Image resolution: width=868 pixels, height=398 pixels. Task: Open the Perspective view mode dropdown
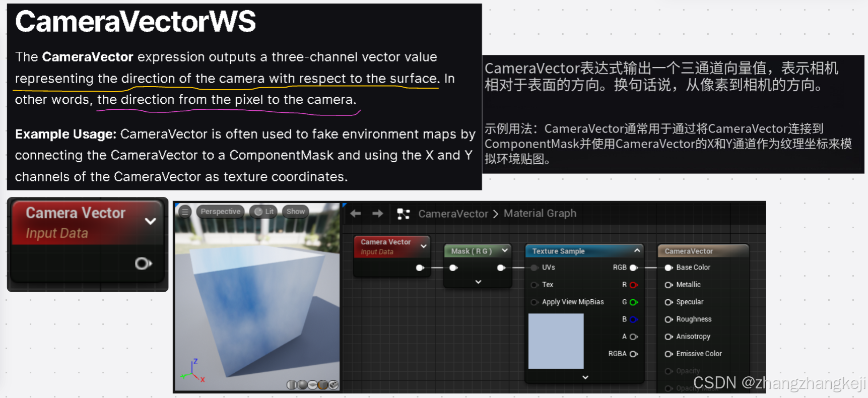pos(221,212)
